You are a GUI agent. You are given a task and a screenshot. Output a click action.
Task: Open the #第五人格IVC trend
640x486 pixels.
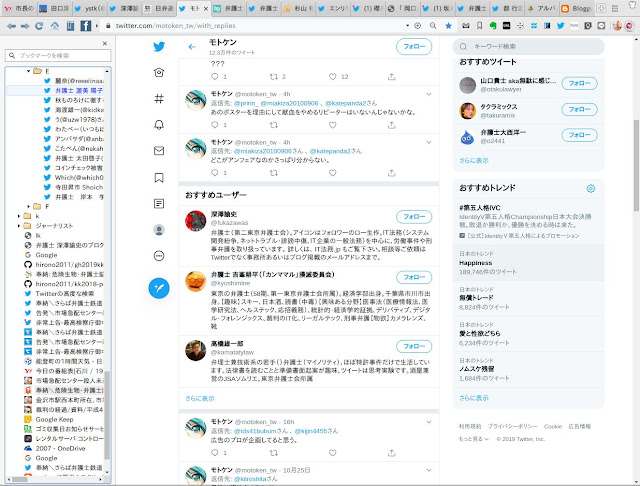[529, 222]
